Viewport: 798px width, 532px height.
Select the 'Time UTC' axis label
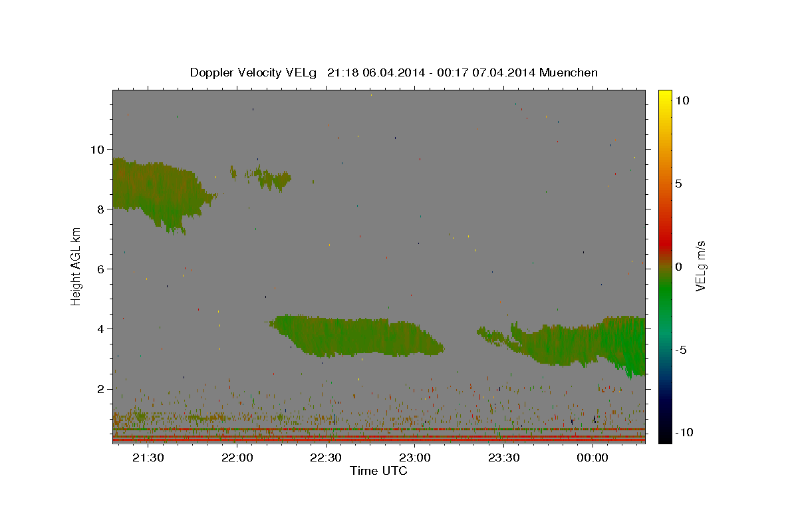[378, 471]
